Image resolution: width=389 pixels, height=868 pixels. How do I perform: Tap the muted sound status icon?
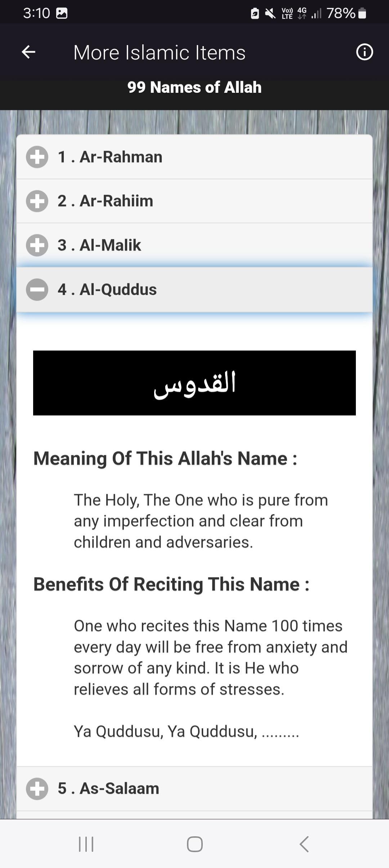pos(270,14)
